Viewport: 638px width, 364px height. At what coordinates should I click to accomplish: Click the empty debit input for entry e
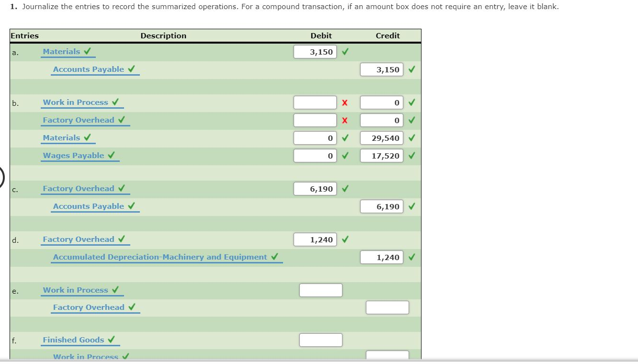pyautogui.click(x=320, y=289)
